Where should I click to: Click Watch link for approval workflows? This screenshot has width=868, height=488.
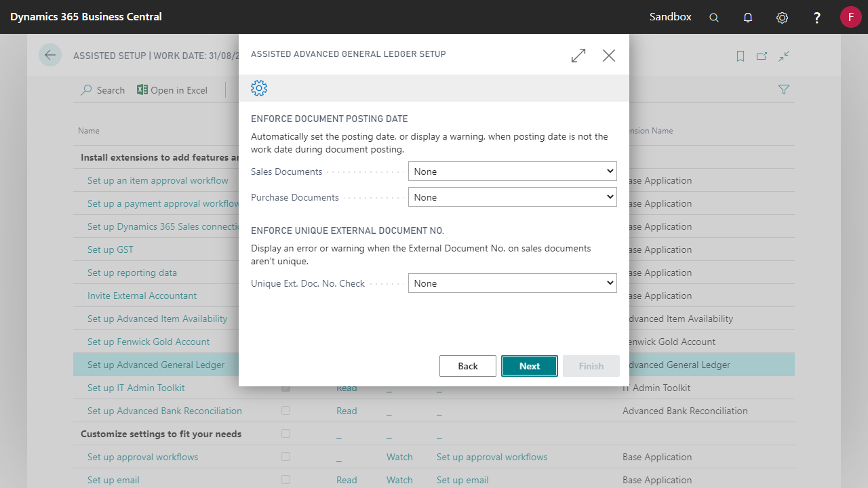click(399, 457)
